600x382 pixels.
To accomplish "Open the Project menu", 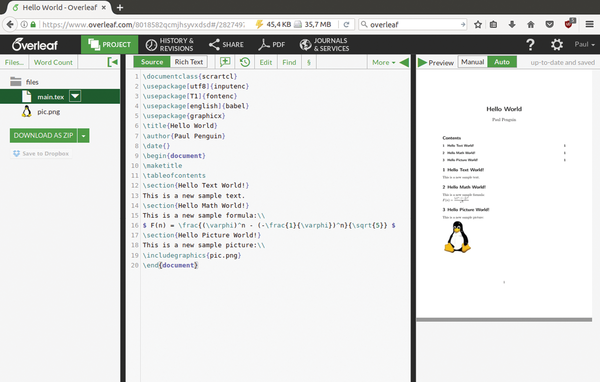I will [109, 44].
